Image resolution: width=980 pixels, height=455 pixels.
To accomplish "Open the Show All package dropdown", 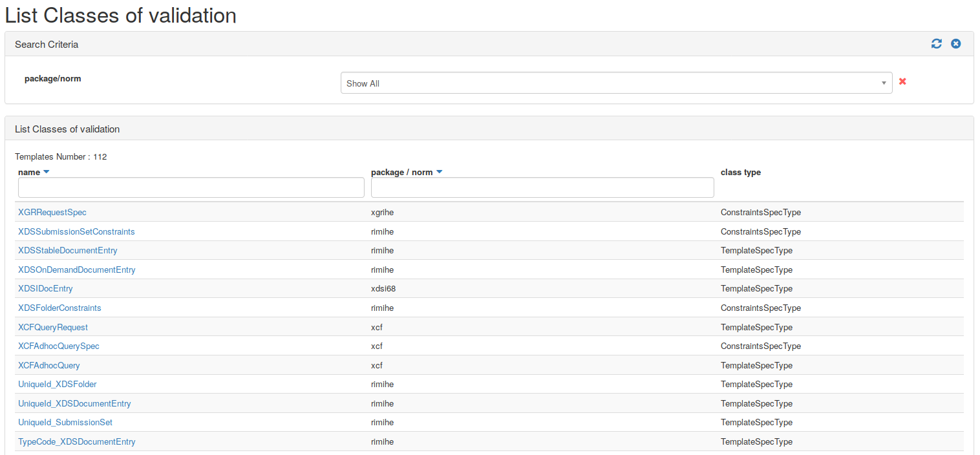I will pos(616,83).
